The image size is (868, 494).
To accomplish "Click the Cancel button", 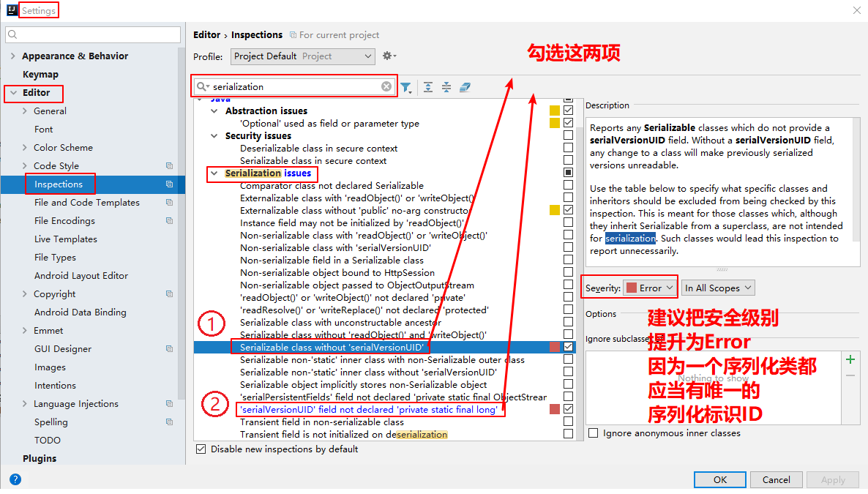I will tap(776, 479).
